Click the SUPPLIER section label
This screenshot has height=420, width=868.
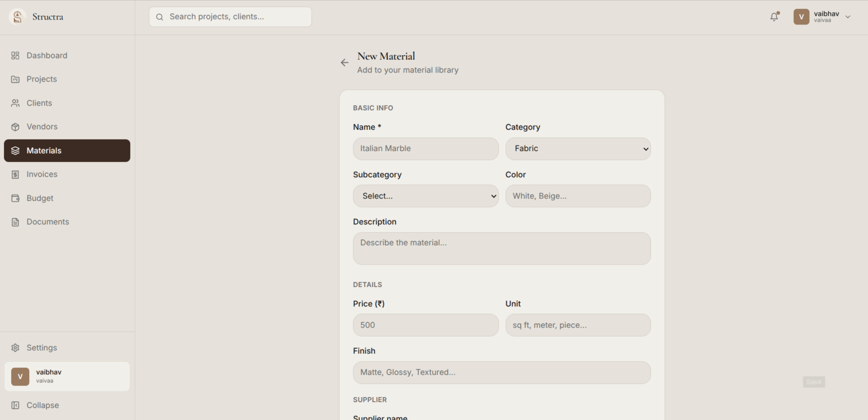click(370, 400)
